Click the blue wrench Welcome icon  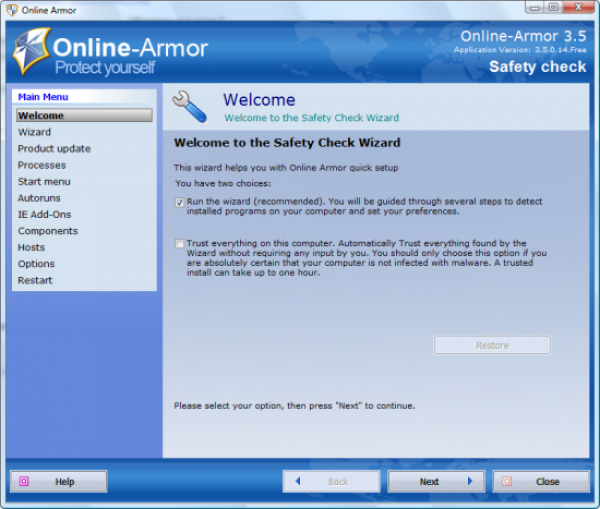click(190, 107)
